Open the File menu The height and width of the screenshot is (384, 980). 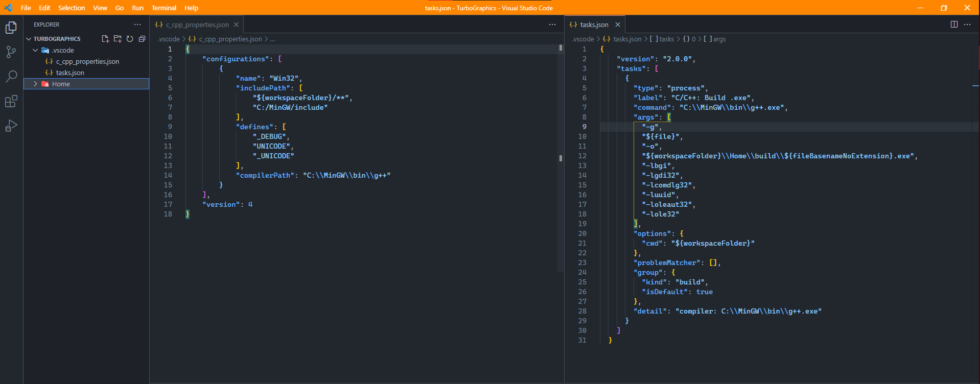(x=26, y=8)
